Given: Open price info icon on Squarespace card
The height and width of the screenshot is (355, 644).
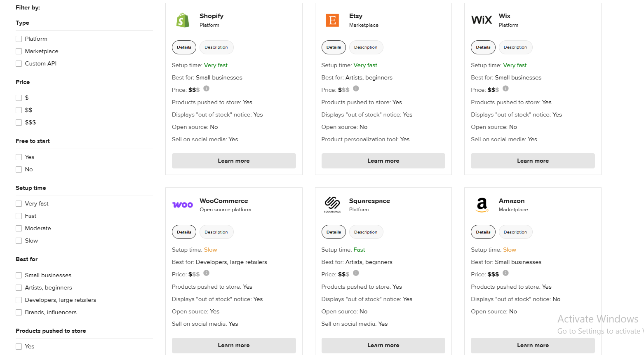Looking at the screenshot, I should (x=356, y=273).
